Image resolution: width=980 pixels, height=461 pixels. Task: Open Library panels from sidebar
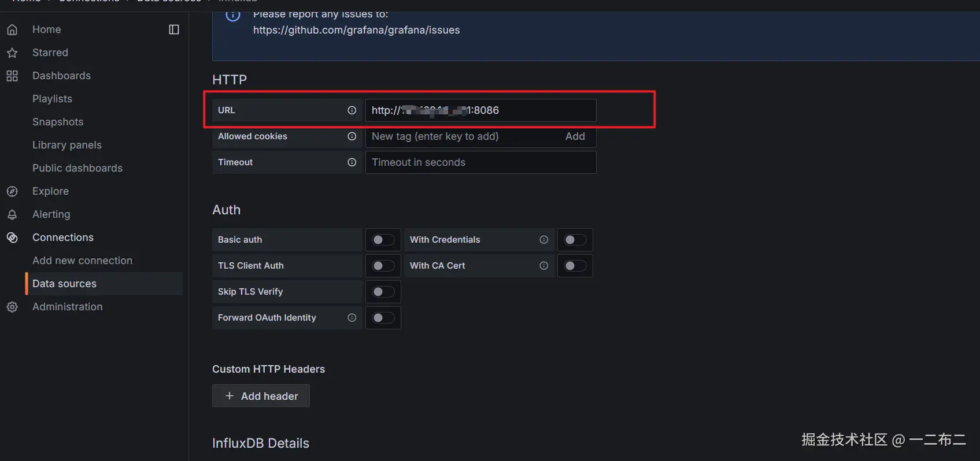click(67, 145)
